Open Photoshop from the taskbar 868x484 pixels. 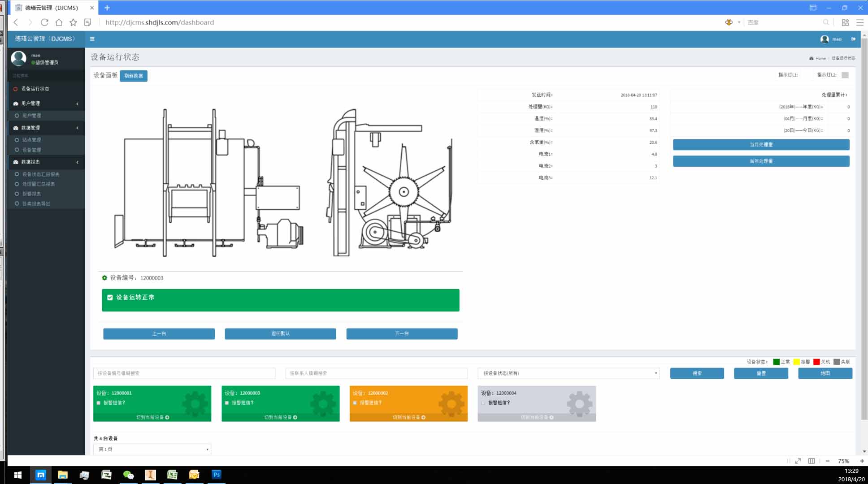pos(216,475)
